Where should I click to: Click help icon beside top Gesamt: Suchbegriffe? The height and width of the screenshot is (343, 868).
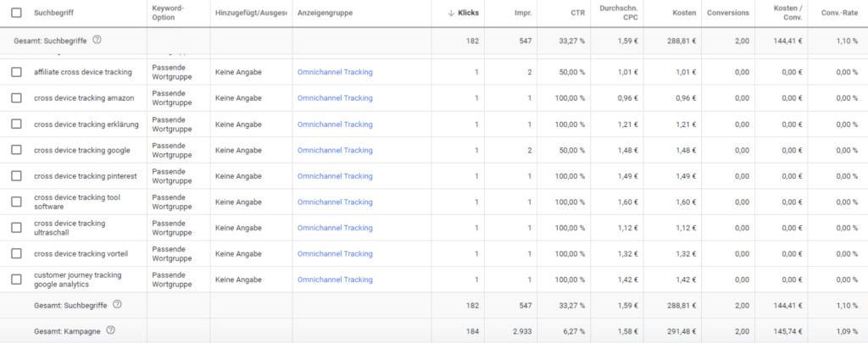pyautogui.click(x=97, y=40)
